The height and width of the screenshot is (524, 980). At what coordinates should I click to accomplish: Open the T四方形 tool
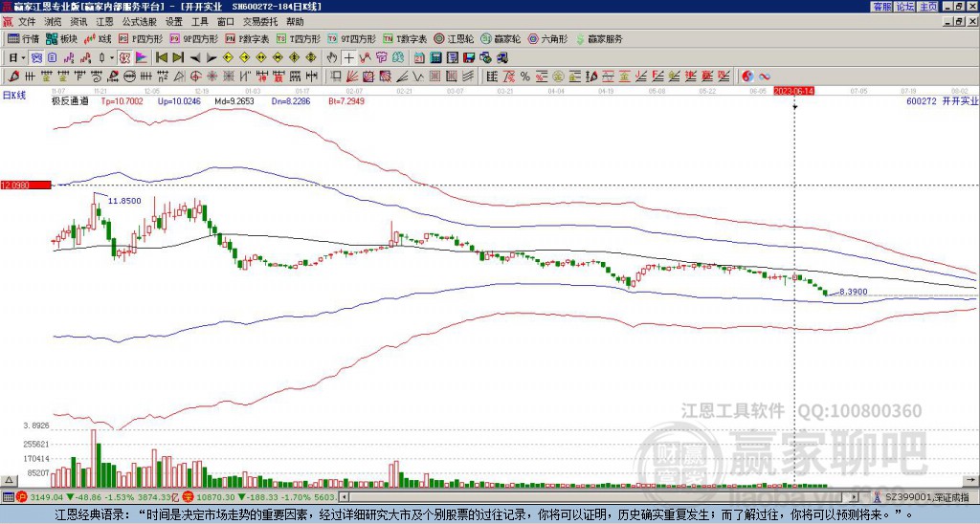click(299, 38)
